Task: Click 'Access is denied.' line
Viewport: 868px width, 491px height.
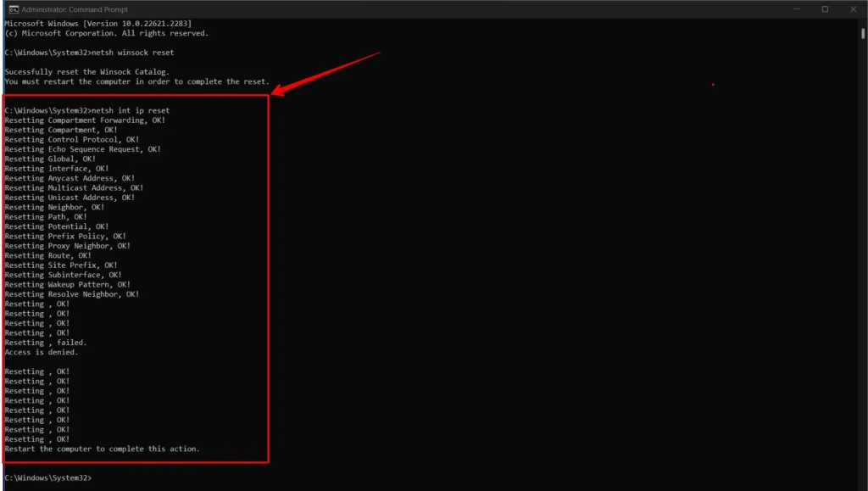Action: point(42,352)
